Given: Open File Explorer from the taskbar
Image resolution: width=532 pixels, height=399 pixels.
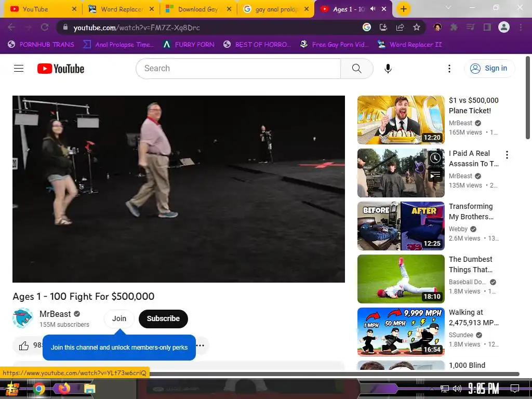Looking at the screenshot, I should point(89,389).
